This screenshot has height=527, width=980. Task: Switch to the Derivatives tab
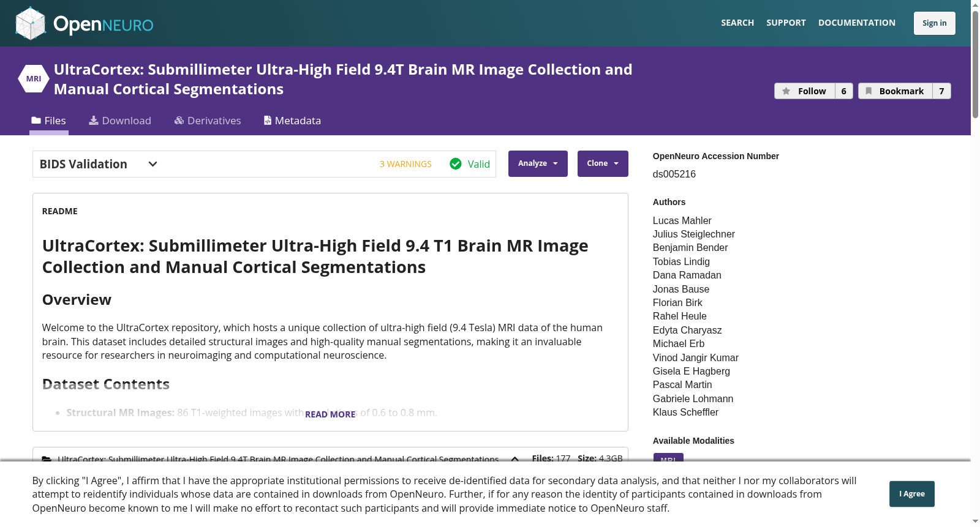coord(208,121)
